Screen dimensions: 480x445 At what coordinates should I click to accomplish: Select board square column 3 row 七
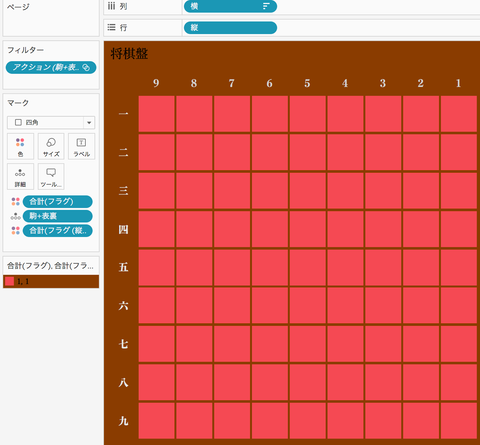(383, 344)
